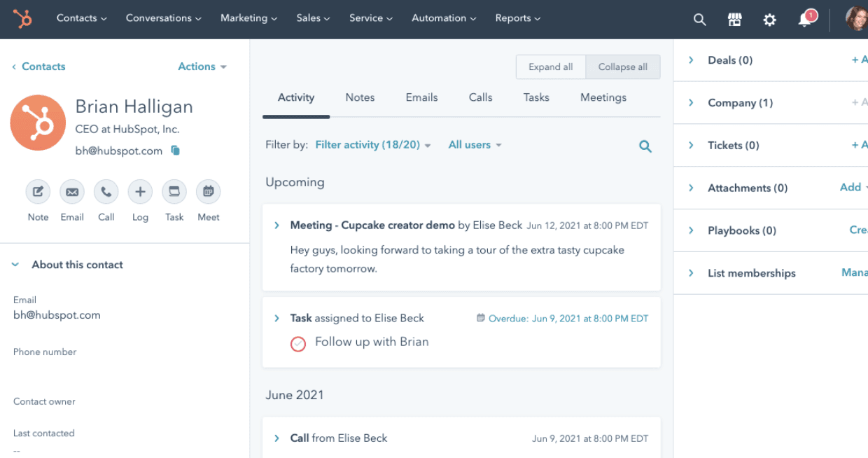Expand the Call from Elise Beck entry
The width and height of the screenshot is (868, 458).
pyautogui.click(x=276, y=438)
